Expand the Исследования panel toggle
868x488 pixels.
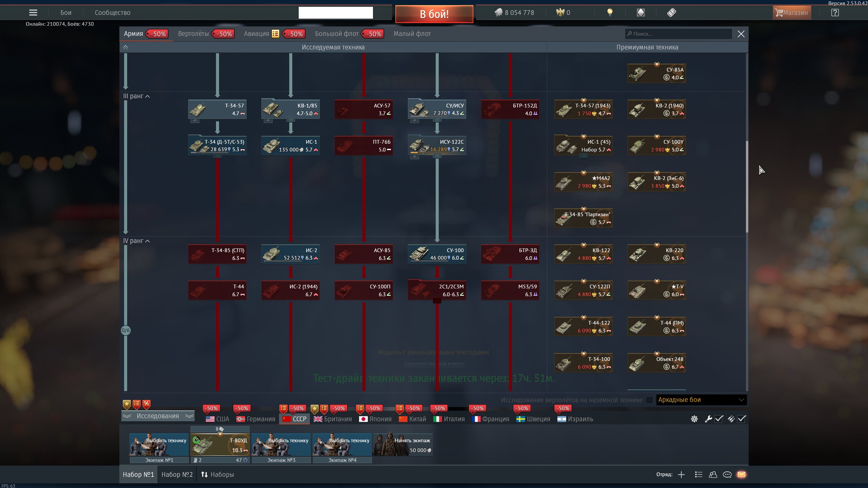click(x=158, y=416)
